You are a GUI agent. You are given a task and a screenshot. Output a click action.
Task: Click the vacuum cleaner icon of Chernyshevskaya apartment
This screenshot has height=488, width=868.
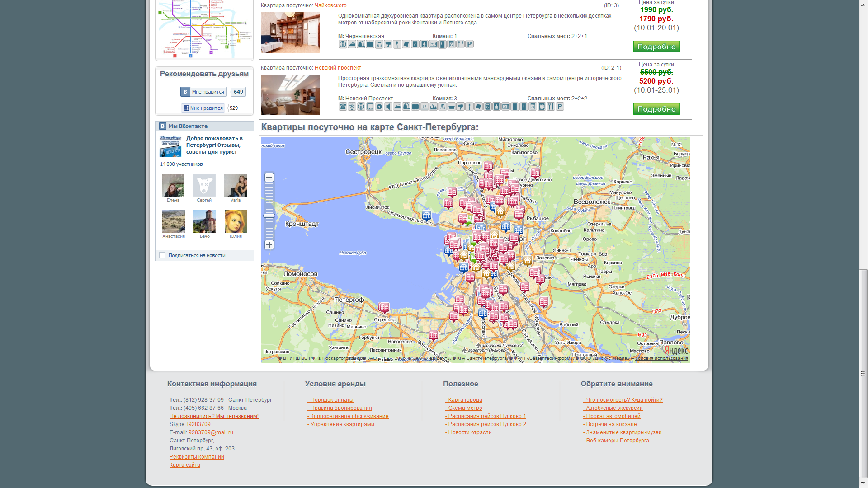coord(361,44)
